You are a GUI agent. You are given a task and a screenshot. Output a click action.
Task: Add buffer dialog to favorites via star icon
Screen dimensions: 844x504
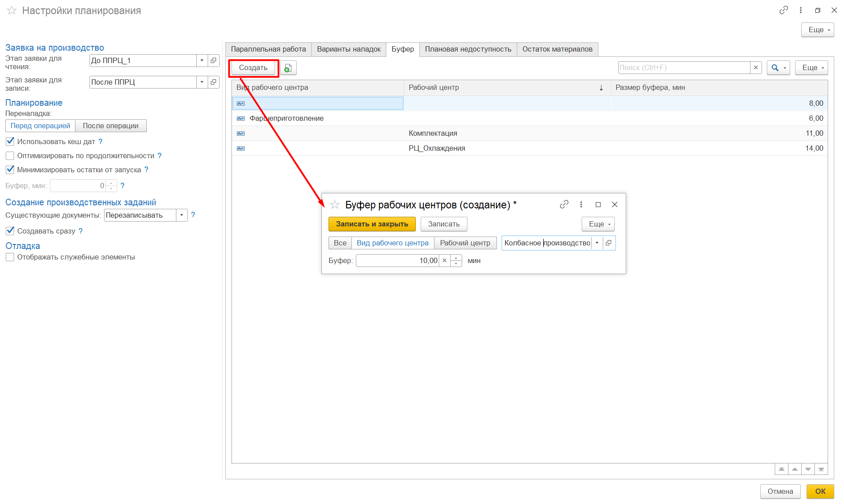pos(335,205)
